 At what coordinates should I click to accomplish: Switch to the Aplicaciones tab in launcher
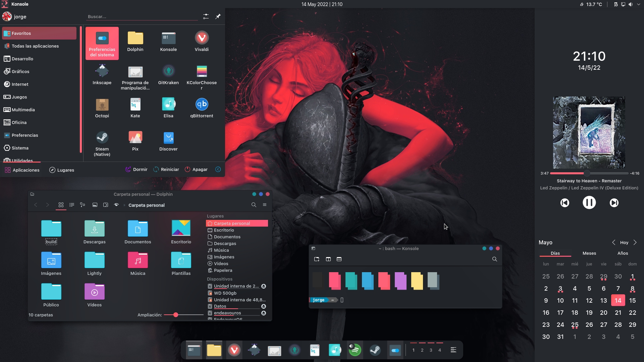coord(22,170)
